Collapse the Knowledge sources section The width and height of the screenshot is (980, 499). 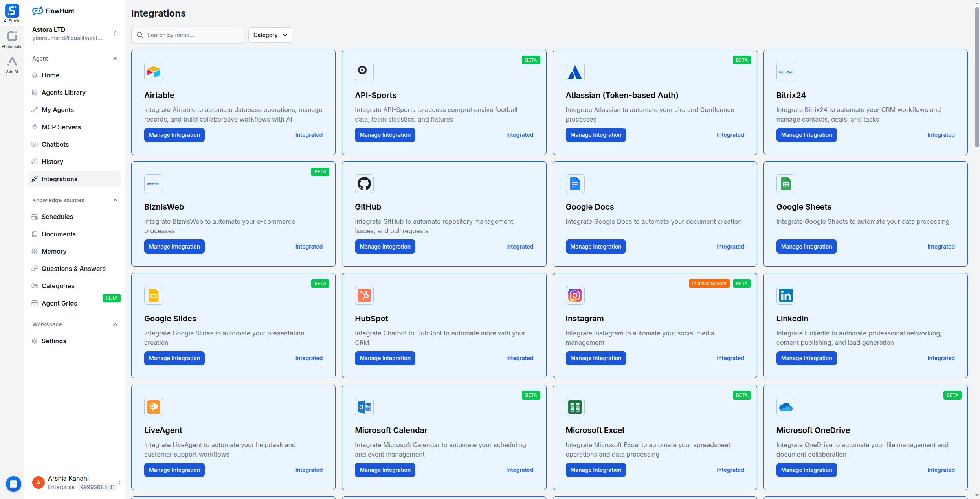point(115,200)
